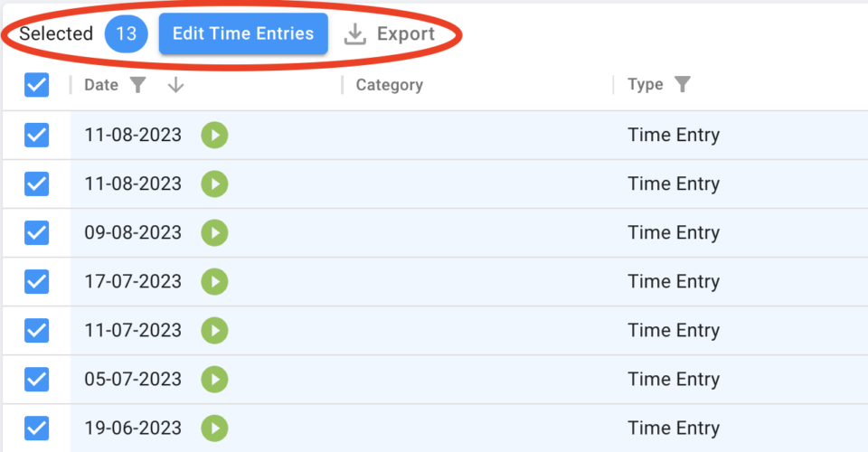The width and height of the screenshot is (868, 452).
Task: Click the Edit Time Entries button
Action: click(x=243, y=34)
